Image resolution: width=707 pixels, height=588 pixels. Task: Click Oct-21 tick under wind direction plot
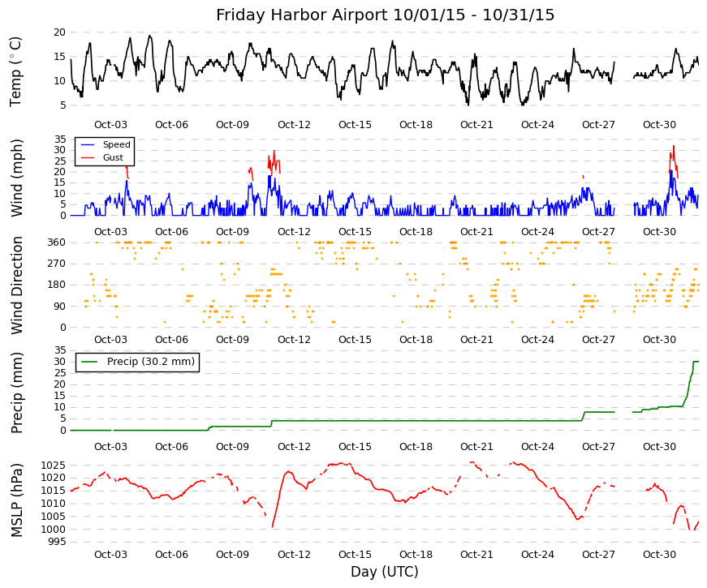click(476, 340)
